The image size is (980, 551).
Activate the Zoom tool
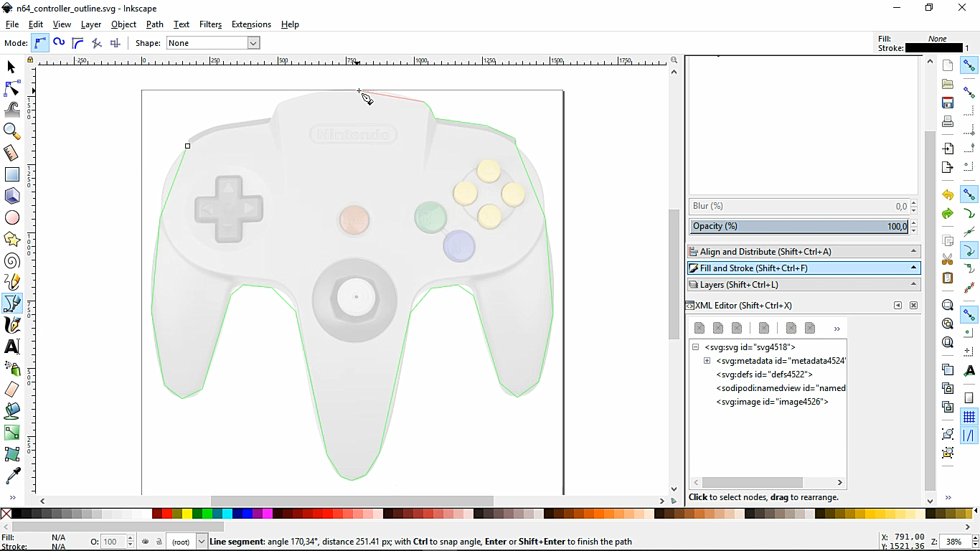(x=11, y=132)
